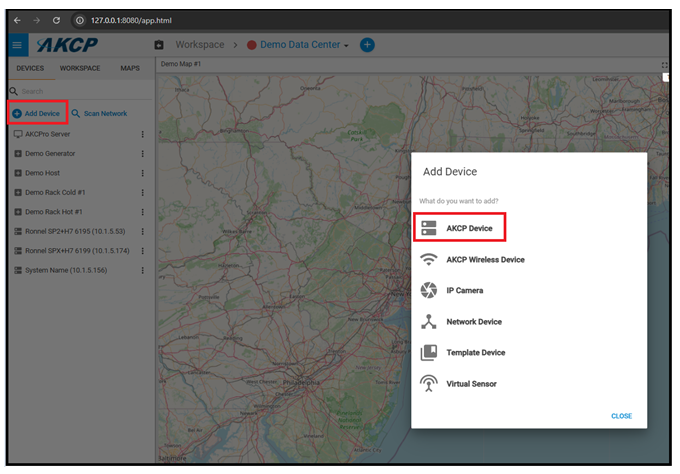The width and height of the screenshot is (680, 474).
Task: Expand Demo Rack Cold #1 entry
Action: click(x=18, y=192)
